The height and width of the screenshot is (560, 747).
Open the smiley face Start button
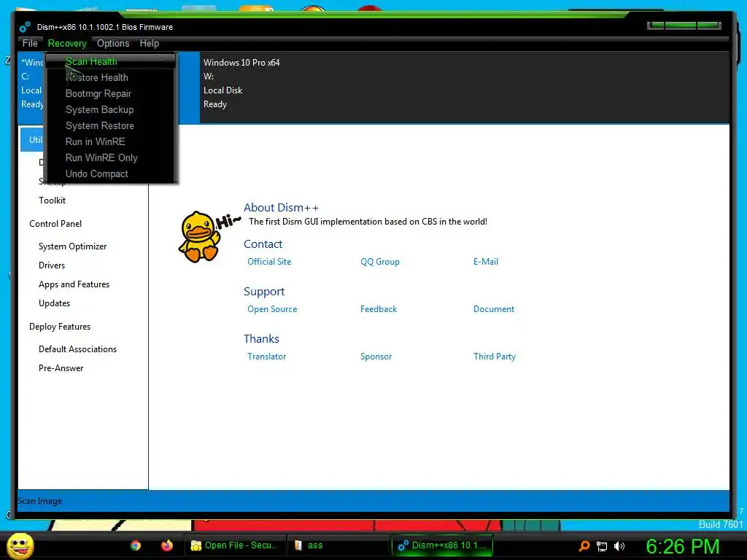[20, 545]
